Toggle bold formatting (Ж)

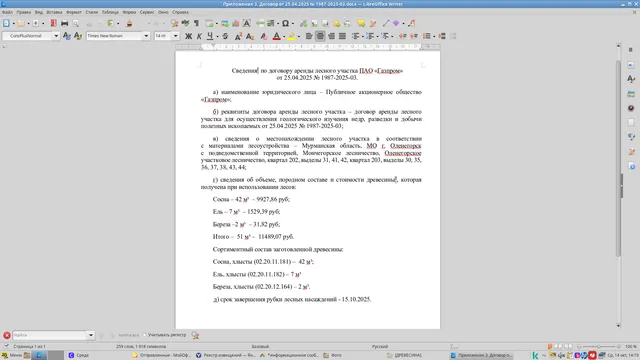(x=188, y=36)
